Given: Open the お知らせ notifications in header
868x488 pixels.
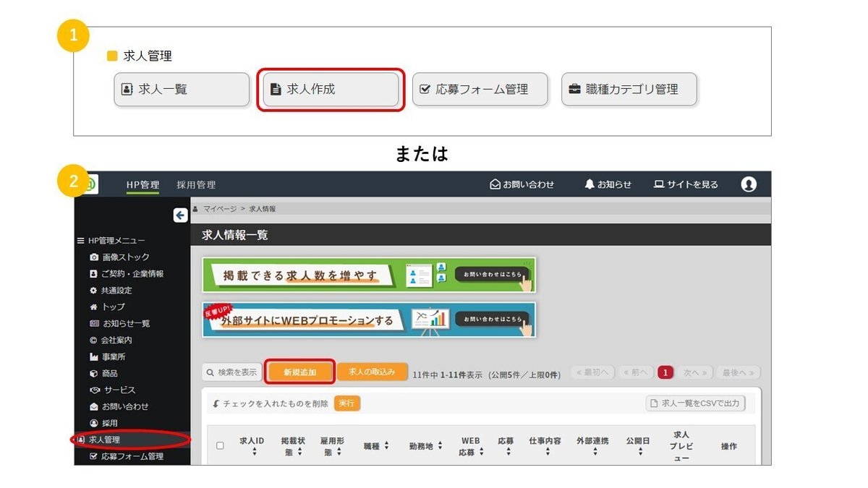Looking at the screenshot, I should 608,184.
